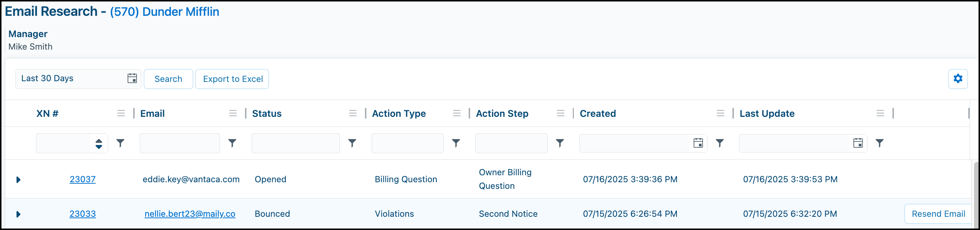
Task: Click the Search button
Action: 168,79
